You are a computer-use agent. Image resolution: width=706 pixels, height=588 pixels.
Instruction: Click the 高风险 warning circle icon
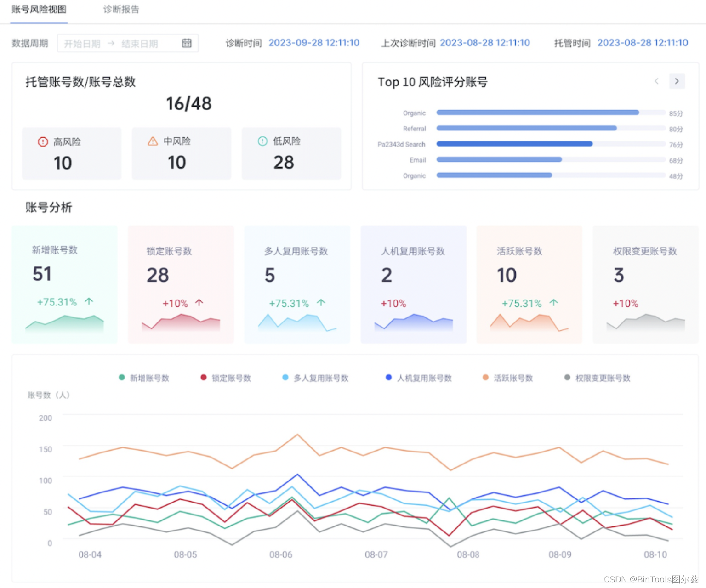tap(43, 142)
